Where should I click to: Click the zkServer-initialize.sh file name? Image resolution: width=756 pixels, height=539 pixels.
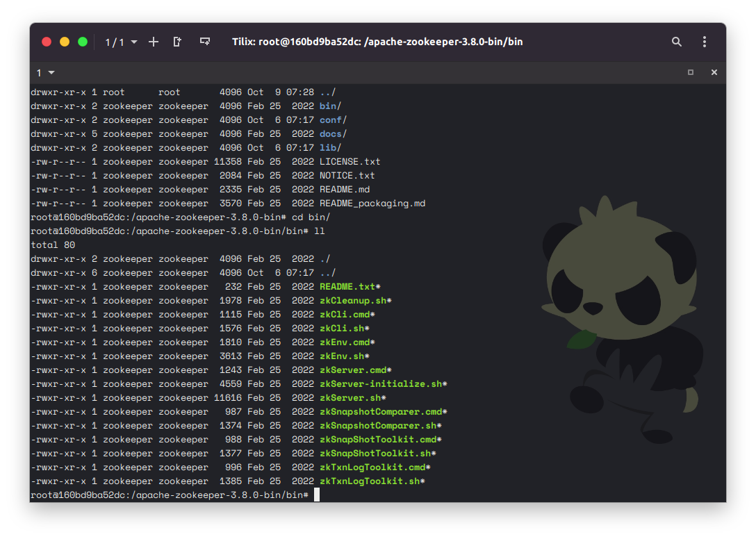tap(381, 384)
